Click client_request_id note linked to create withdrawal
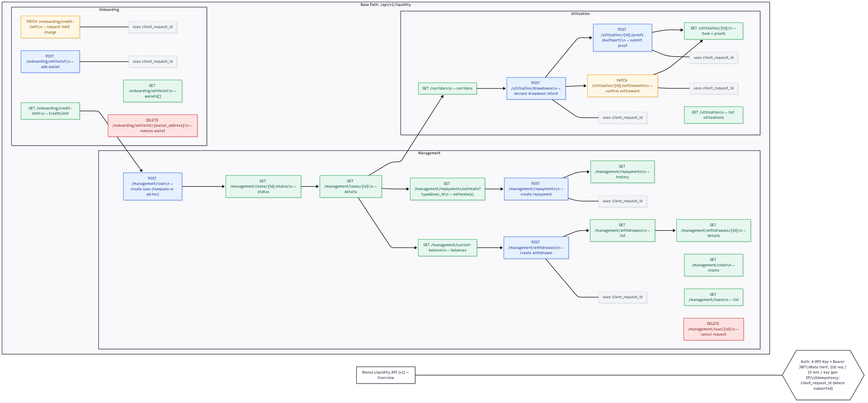 tap(622, 298)
